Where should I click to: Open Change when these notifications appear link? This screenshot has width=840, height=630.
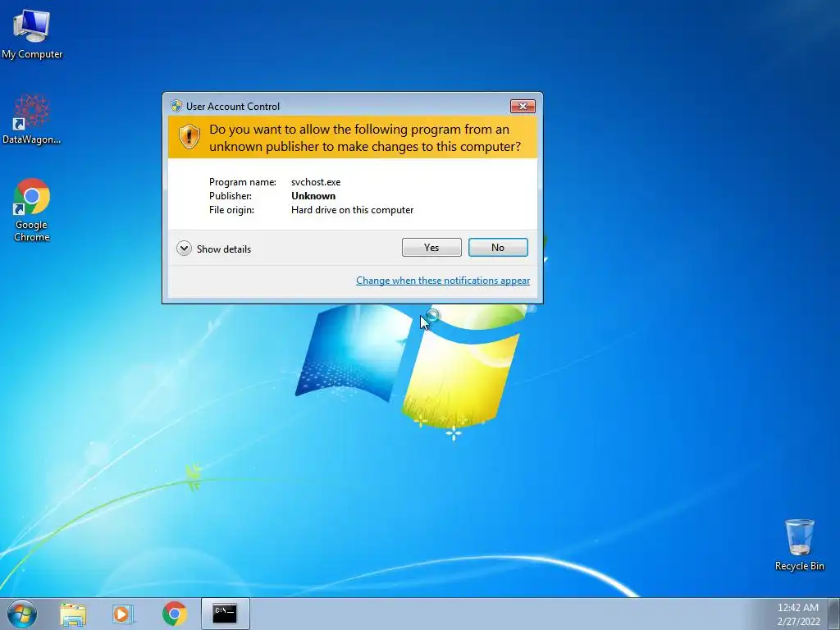click(443, 281)
